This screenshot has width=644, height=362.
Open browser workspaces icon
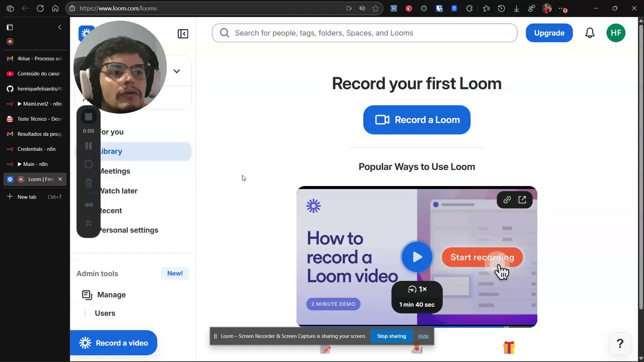point(10,9)
